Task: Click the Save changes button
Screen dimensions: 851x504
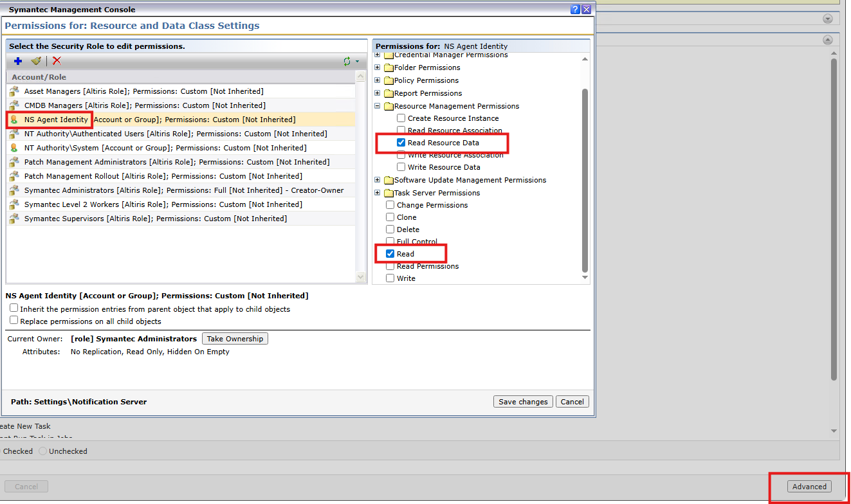Action: [523, 402]
